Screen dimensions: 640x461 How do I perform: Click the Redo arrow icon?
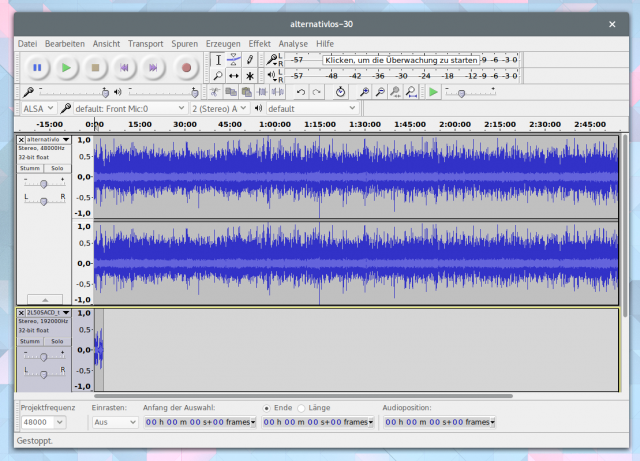coord(316,92)
